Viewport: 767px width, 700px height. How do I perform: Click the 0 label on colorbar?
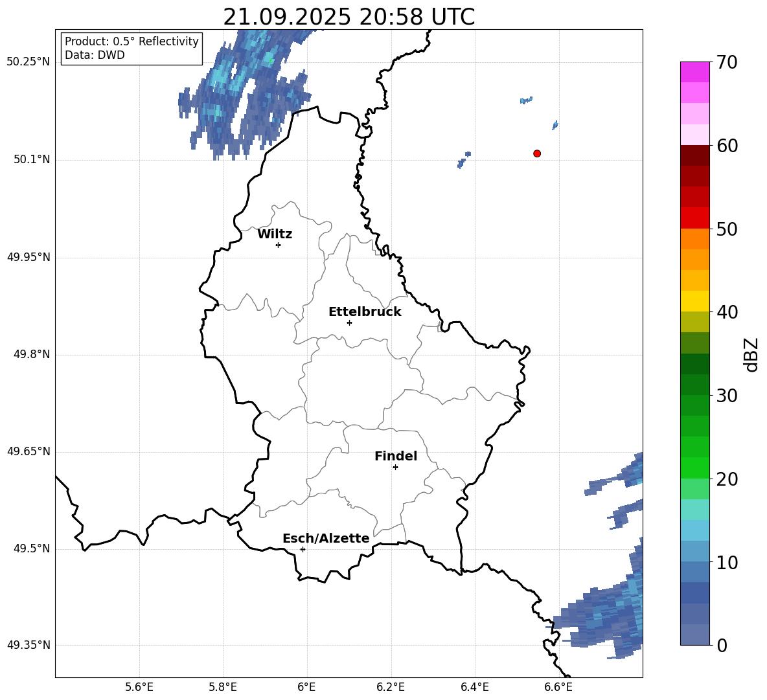722,645
